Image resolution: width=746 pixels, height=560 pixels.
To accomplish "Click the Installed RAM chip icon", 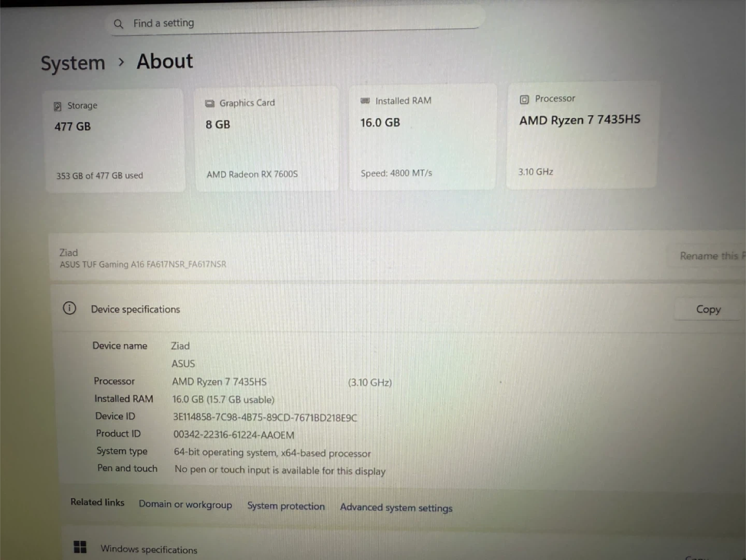I will click(365, 101).
